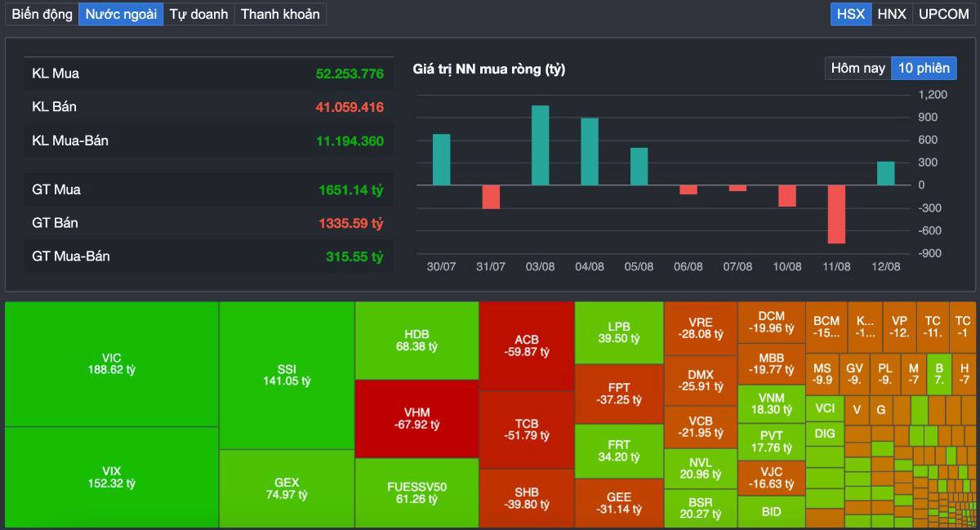Screen dimensions: 980x530
Task: Click the 05/08 green bar
Action: (x=639, y=167)
